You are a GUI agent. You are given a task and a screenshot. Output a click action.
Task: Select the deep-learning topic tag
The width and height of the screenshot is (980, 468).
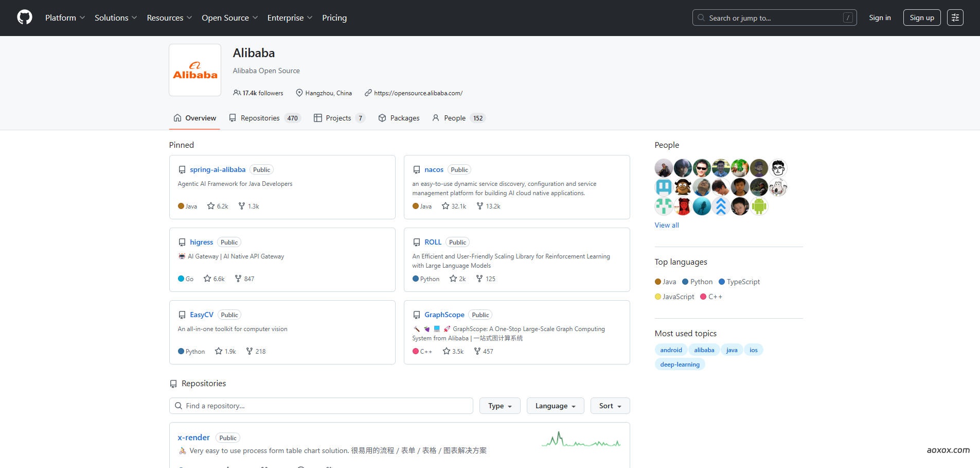(x=680, y=365)
